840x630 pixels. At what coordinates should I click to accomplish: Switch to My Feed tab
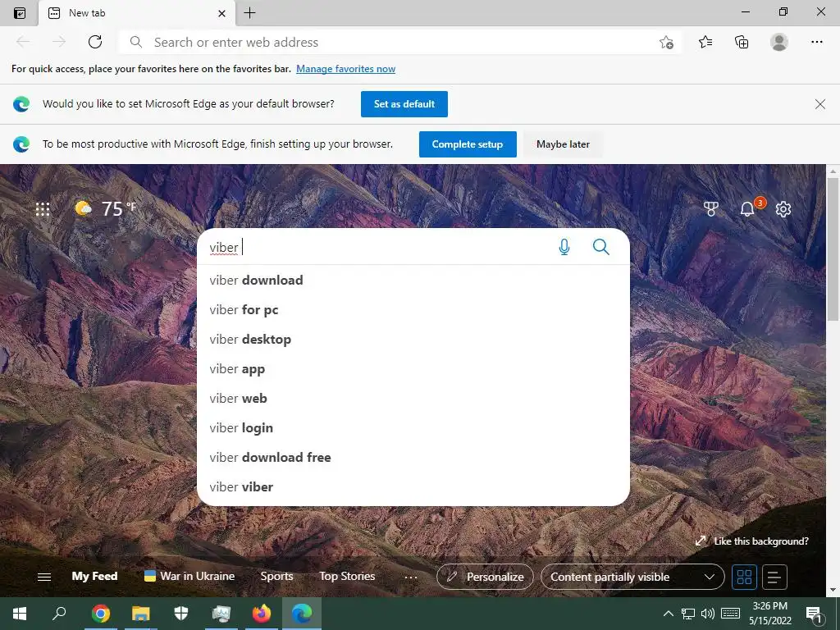tap(94, 577)
